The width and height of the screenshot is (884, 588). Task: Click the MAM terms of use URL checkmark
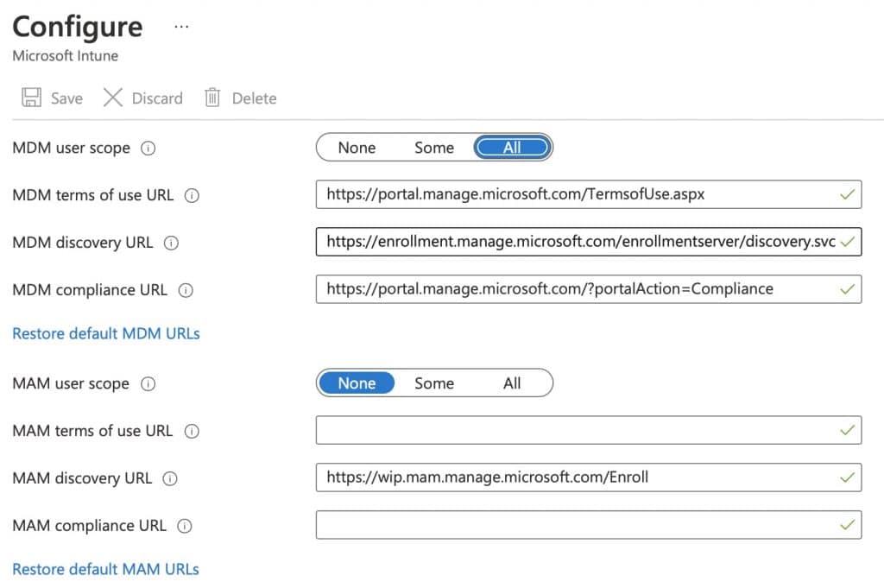click(848, 431)
